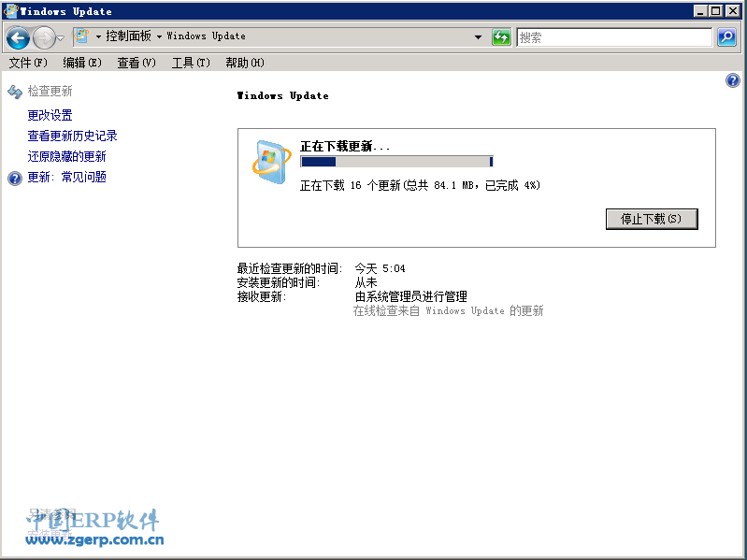The image size is (747, 560).
Task: Click the Control Panel icon in address bar
Action: 82,36
